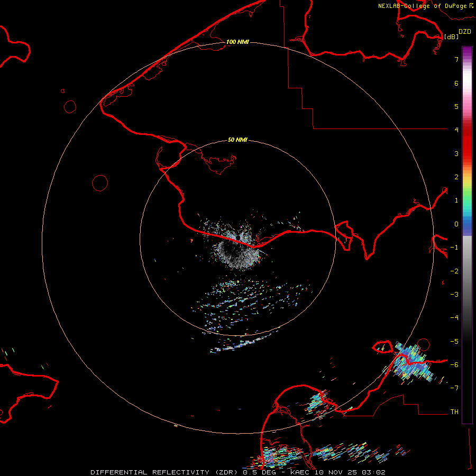Click the "0" value on the color scale

click(456, 224)
